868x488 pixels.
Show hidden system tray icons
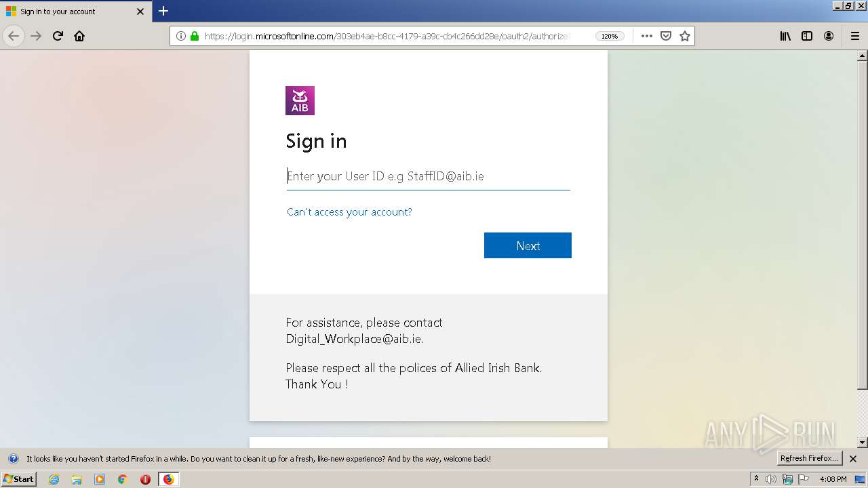[756, 479]
